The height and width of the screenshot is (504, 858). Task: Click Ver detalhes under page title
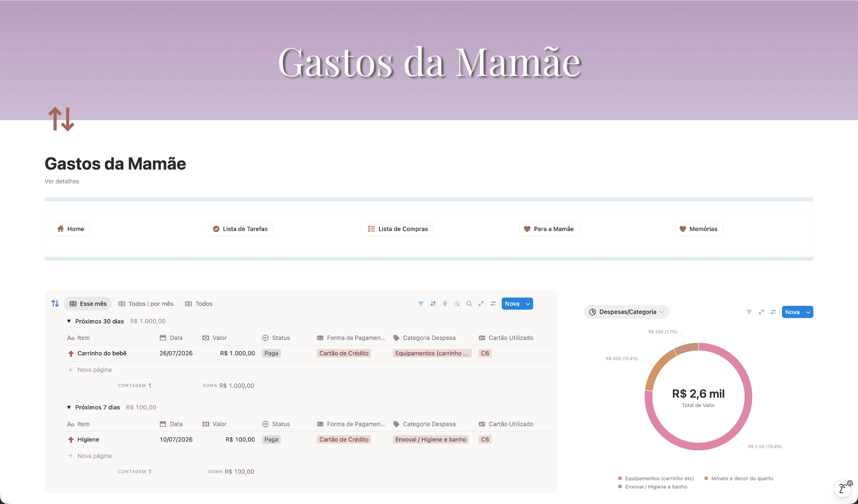tap(62, 181)
